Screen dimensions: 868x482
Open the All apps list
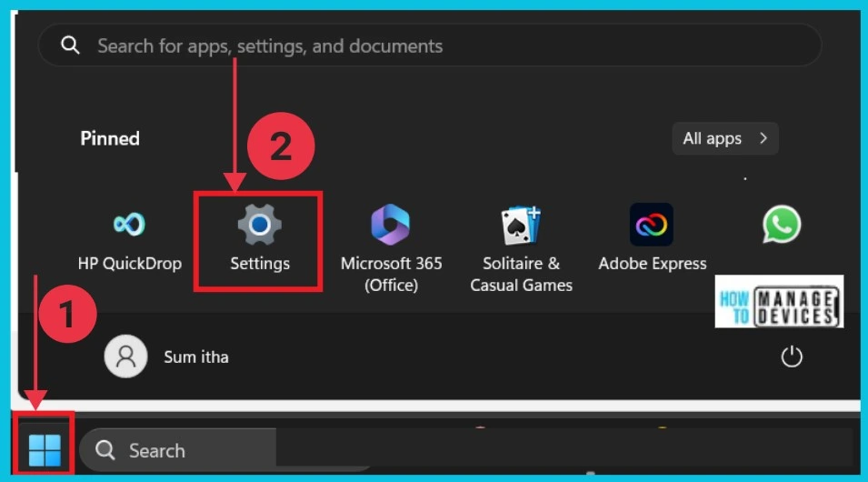[x=725, y=138]
